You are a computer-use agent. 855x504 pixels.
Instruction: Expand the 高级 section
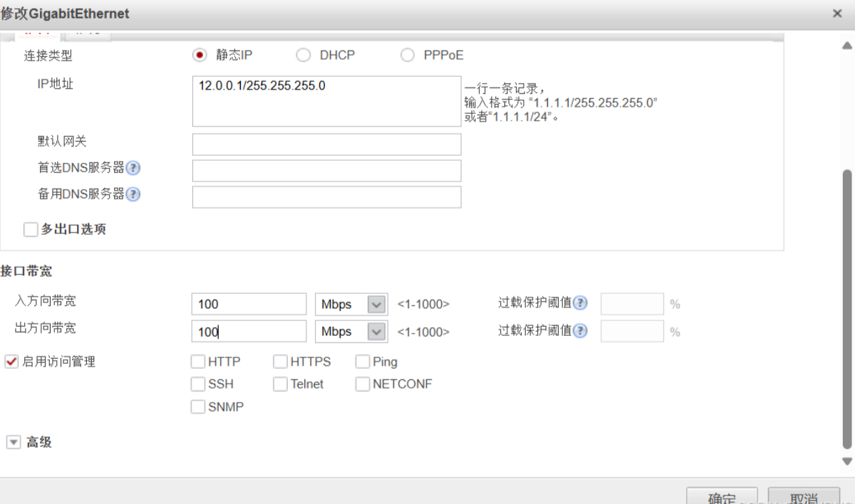click(x=14, y=442)
